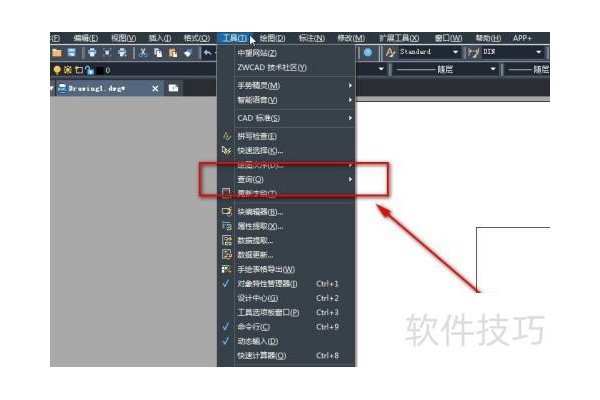Click ZWCAD 技术社区 menu link
This screenshot has width=600, height=400.
286,67
